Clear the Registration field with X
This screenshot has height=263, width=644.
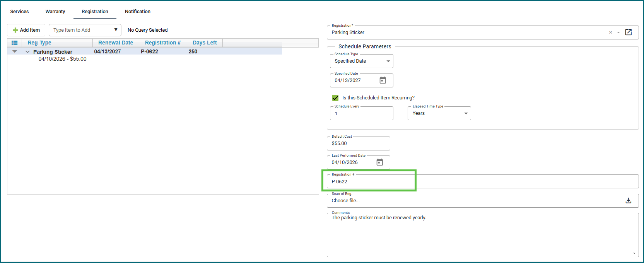coord(610,32)
